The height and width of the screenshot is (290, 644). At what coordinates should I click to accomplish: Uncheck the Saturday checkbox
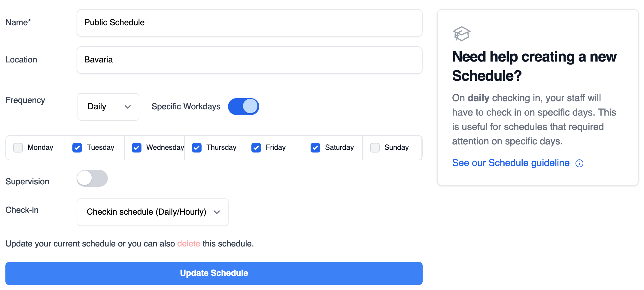315,148
